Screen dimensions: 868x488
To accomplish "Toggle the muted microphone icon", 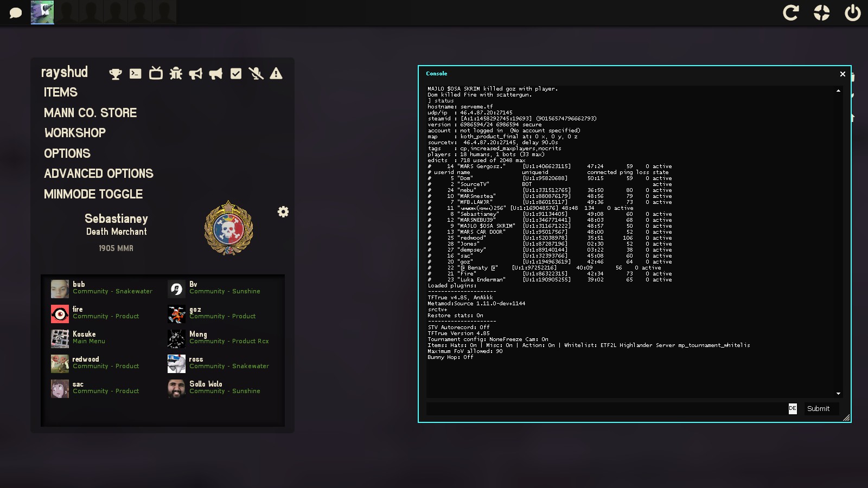I will 256,74.
